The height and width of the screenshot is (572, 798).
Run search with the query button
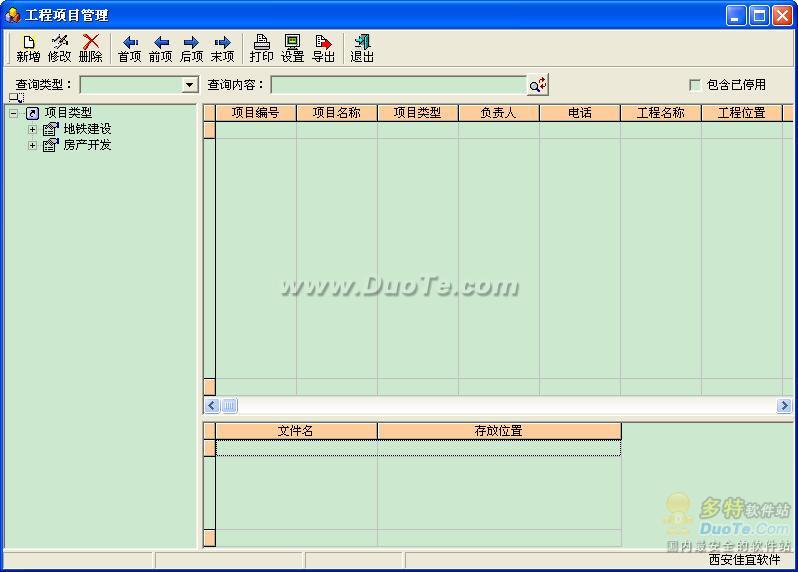[538, 85]
